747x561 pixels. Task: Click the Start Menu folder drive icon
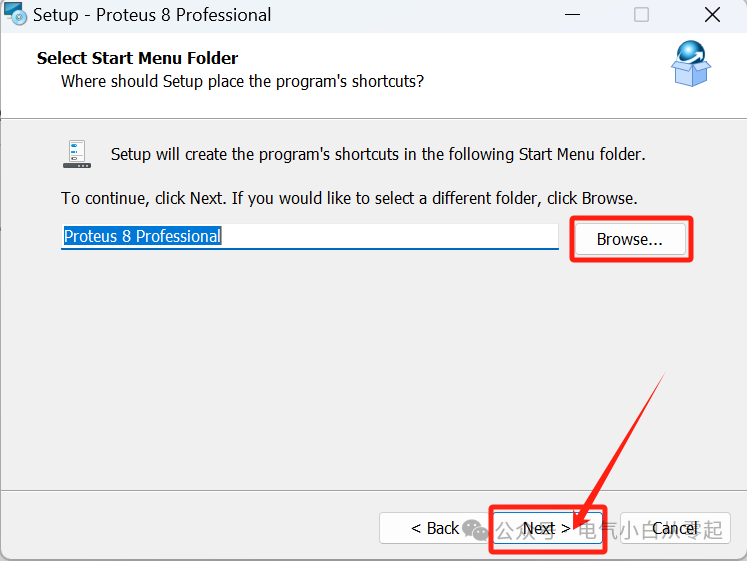point(77,154)
